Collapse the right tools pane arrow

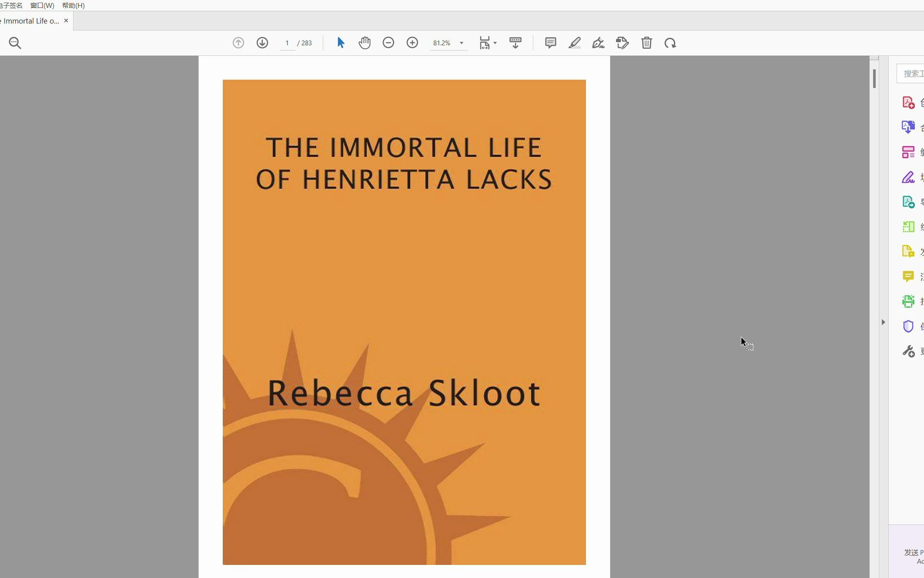click(x=883, y=322)
